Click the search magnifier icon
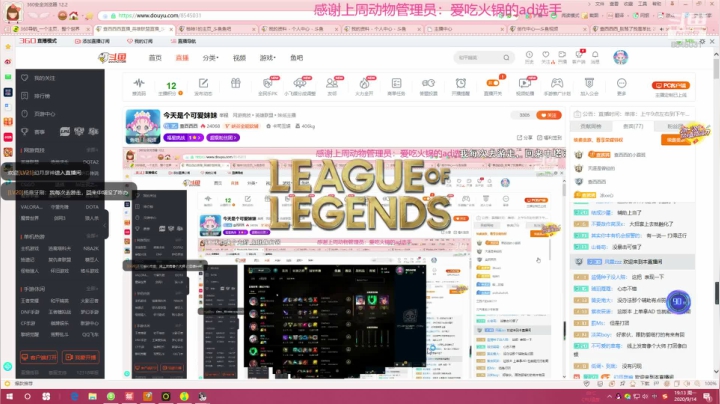720x404 pixels. tap(506, 57)
